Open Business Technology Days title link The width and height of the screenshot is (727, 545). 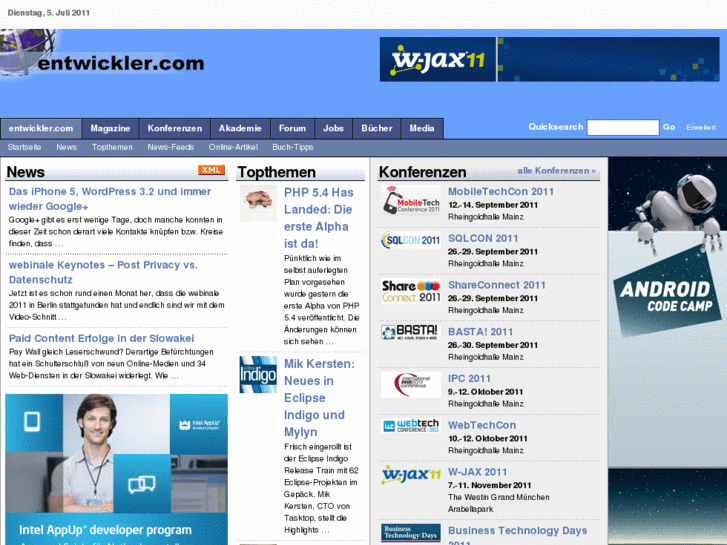coord(517,537)
